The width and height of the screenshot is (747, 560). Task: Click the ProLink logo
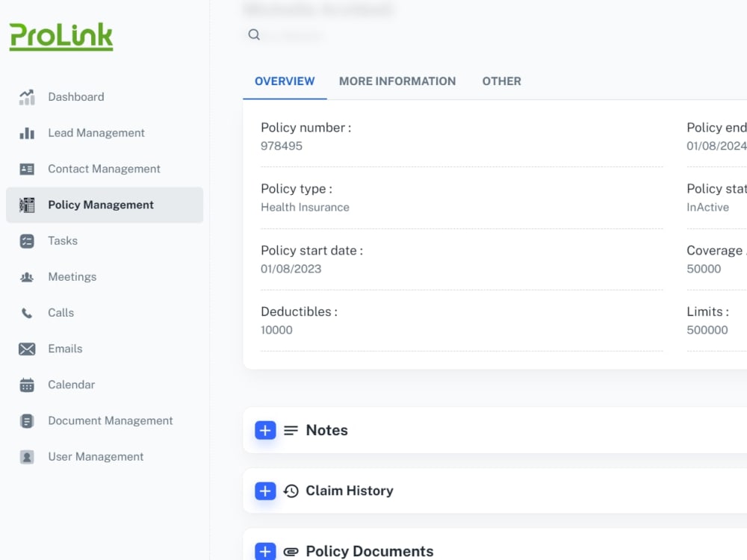pyautogui.click(x=61, y=36)
